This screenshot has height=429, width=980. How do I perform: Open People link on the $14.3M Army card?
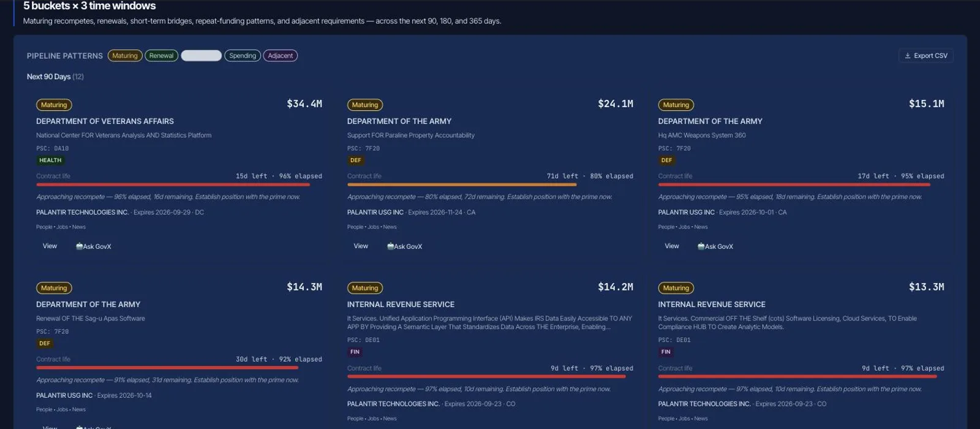click(x=44, y=409)
